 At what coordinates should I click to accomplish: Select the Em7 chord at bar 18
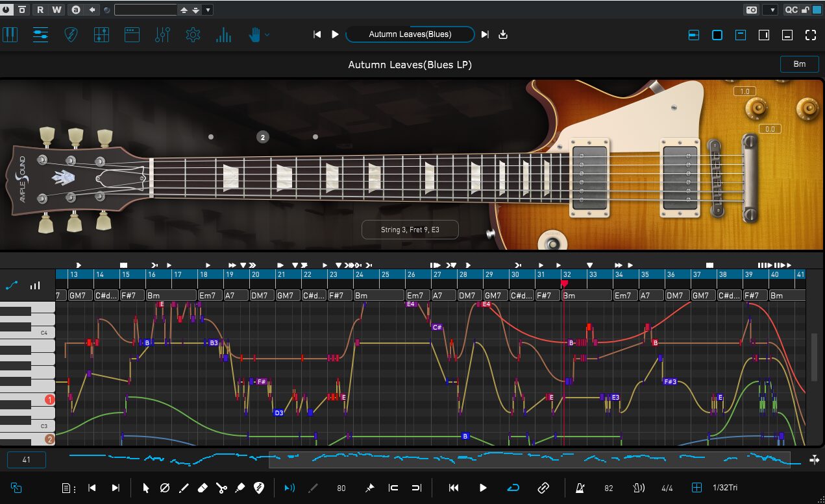(210, 296)
